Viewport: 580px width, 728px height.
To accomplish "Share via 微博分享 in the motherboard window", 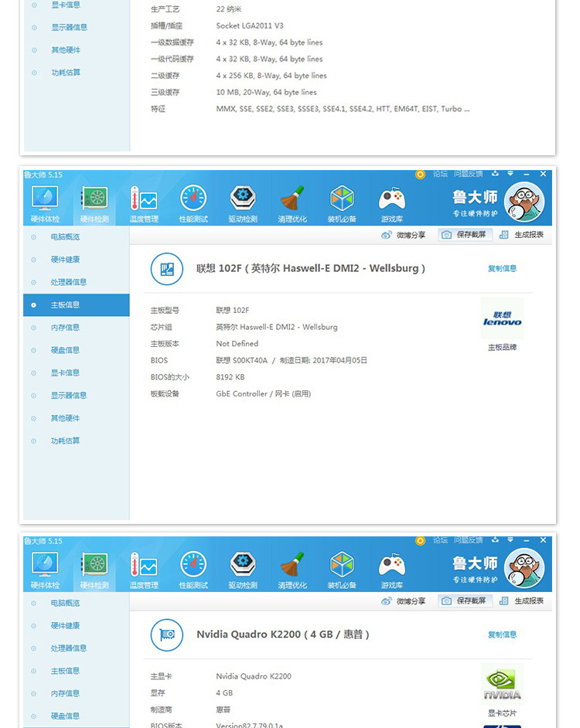I will coord(404,235).
